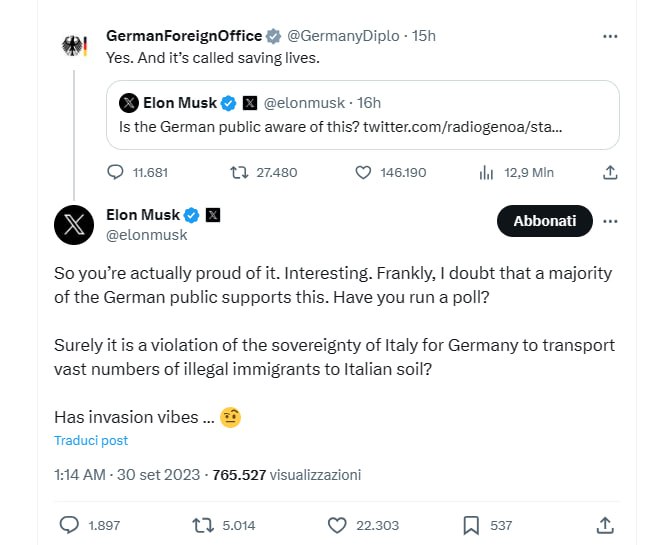Viewport: 661px width, 545px height.
Task: Reply to Elon Musk's main post
Action: (x=70, y=524)
